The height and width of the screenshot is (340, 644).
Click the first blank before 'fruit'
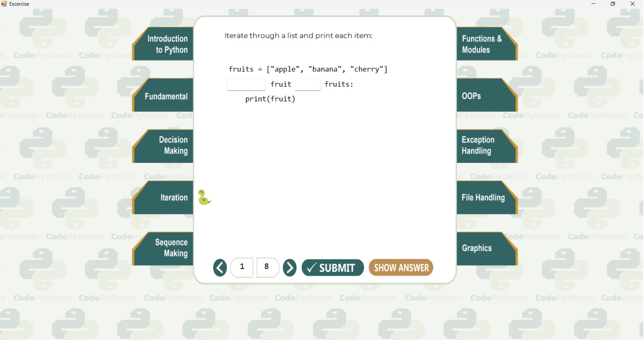(246, 85)
